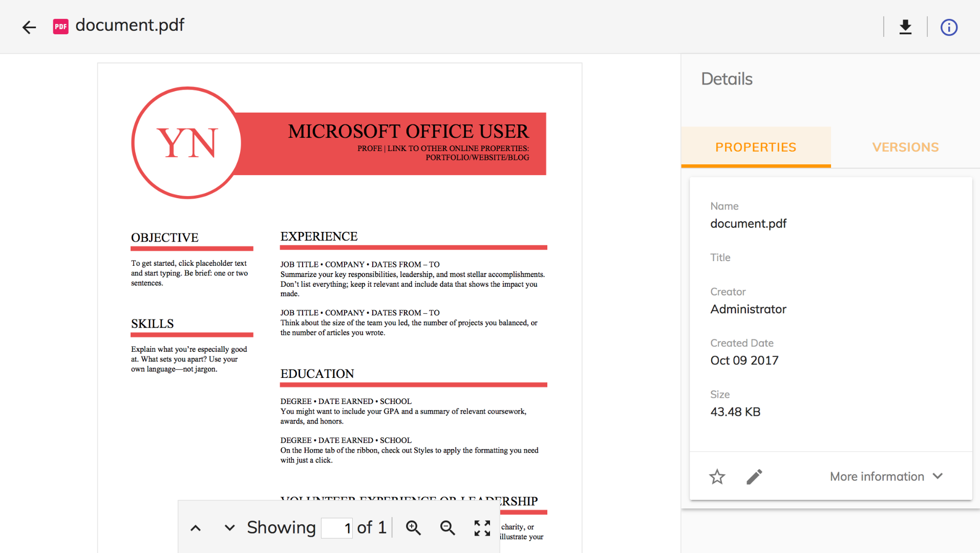
Task: Click the OBJECTIVE heading in the PDF
Action: [164, 238]
